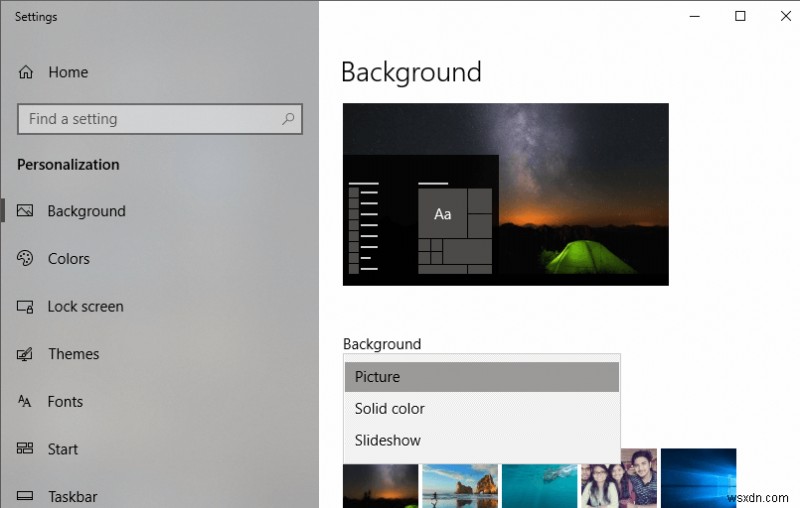Focus the Find a setting field
Image resolution: width=800 pixels, height=508 pixels.
(x=160, y=119)
